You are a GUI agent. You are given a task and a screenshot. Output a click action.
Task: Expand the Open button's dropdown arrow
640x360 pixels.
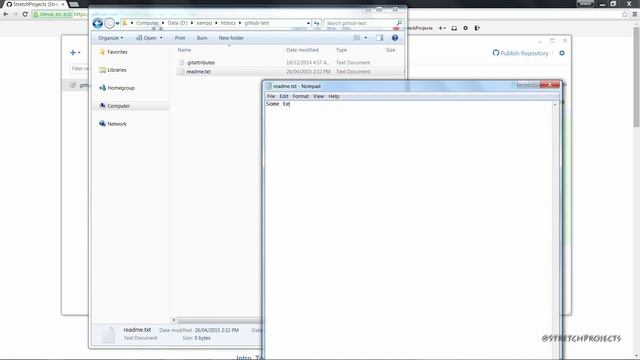tap(161, 38)
